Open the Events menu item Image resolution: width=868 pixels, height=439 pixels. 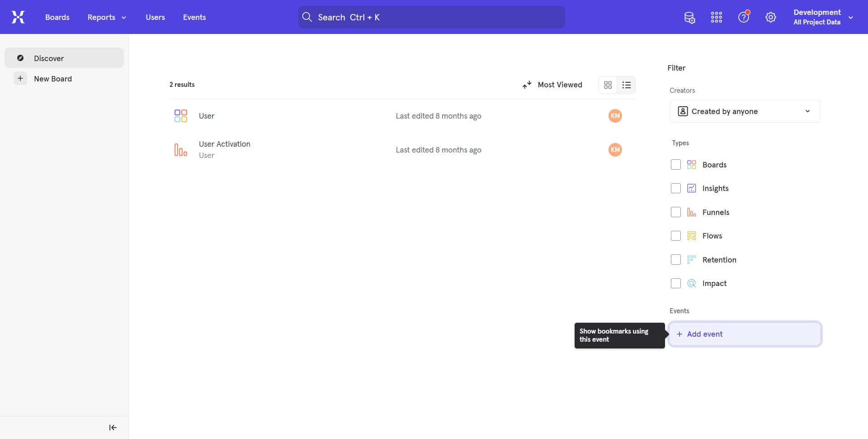(x=194, y=17)
